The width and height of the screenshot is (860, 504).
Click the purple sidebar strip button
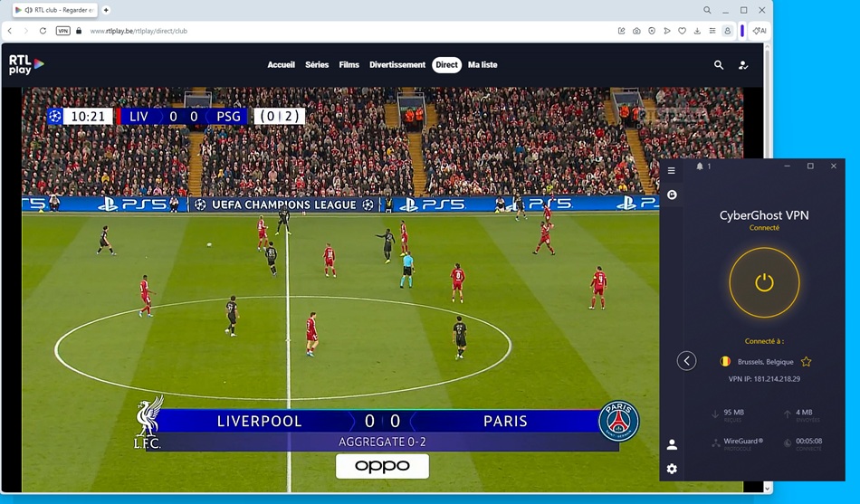[x=742, y=31]
